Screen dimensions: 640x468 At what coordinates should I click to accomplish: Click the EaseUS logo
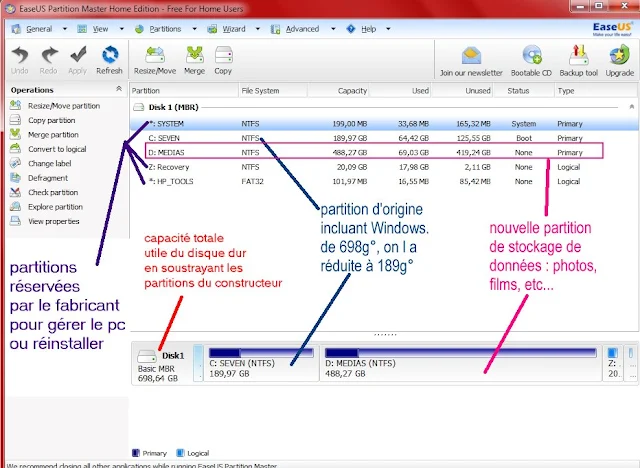point(612,29)
